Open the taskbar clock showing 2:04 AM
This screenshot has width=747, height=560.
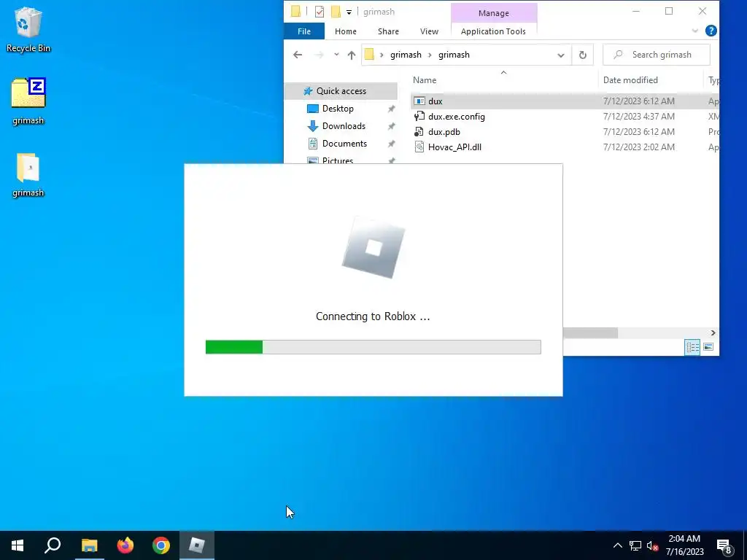click(684, 545)
